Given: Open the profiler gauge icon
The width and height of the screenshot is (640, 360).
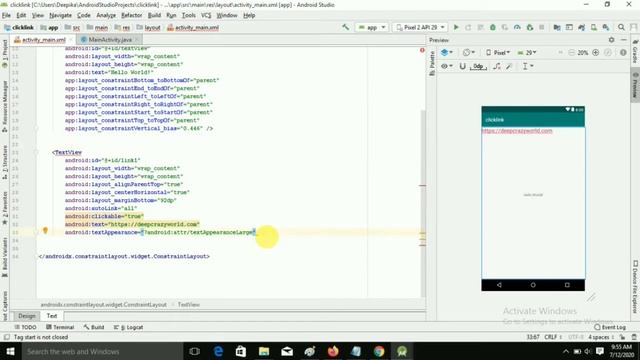Looking at the screenshot, I should pos(517,27).
